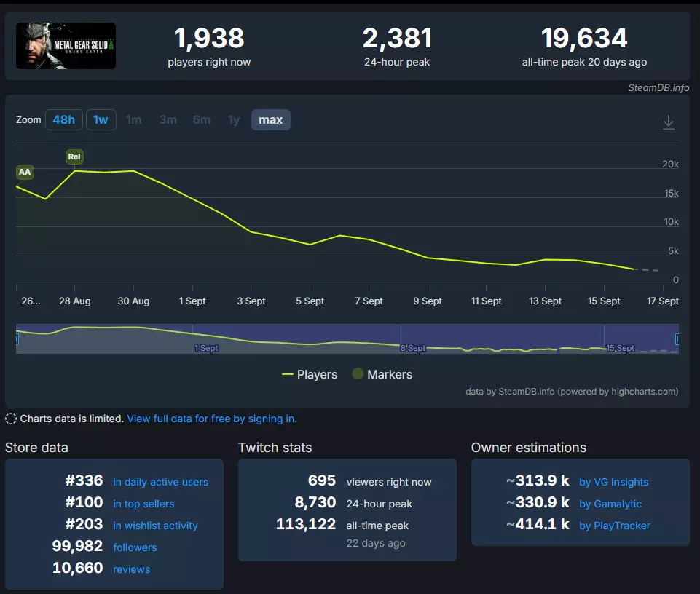The image size is (700, 594).
Task: Select the 48h zoom range
Action: pyautogui.click(x=64, y=119)
